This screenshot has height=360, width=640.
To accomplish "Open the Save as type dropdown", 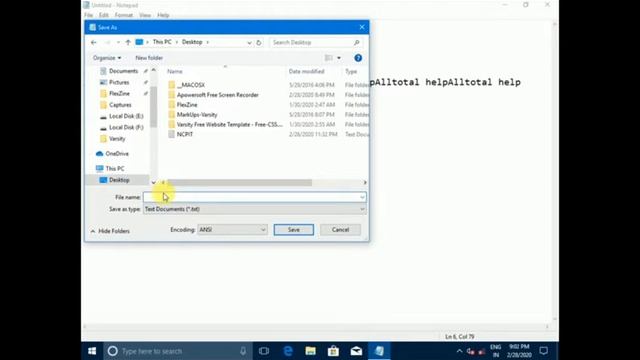I will [254, 209].
